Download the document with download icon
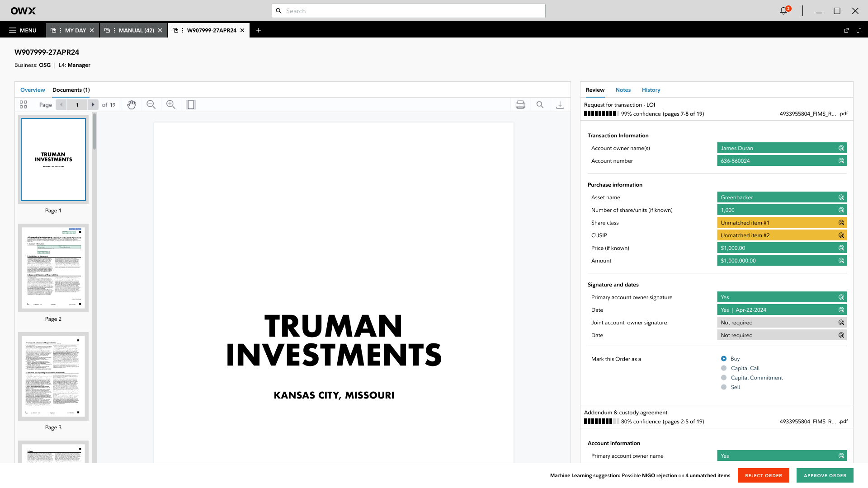Screen dimensions: 868x488 560,105
